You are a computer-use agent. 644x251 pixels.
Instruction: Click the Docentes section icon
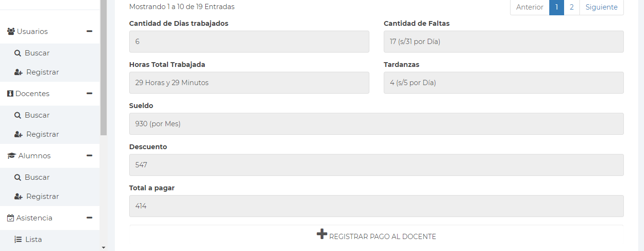[x=10, y=94]
